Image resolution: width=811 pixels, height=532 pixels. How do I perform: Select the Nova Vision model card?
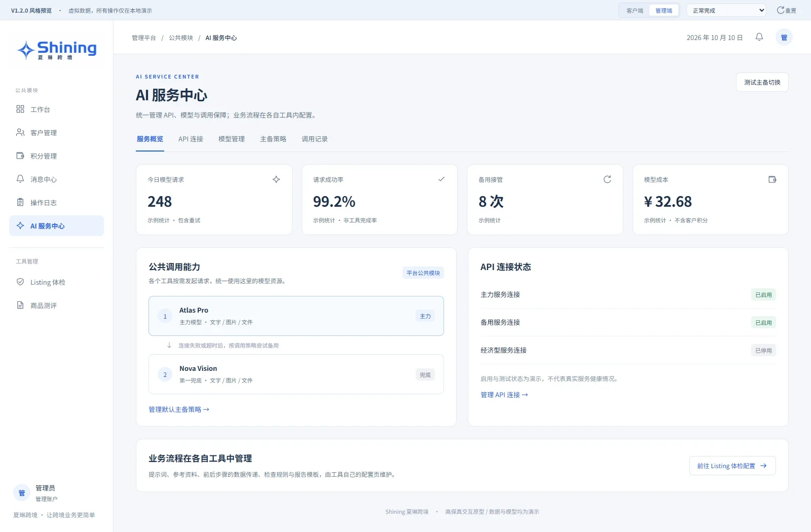tap(296, 374)
